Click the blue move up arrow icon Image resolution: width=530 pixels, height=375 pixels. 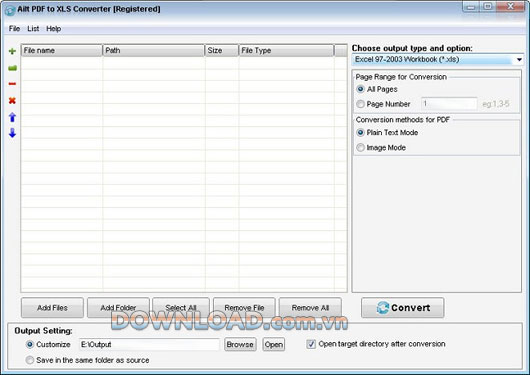coord(12,117)
